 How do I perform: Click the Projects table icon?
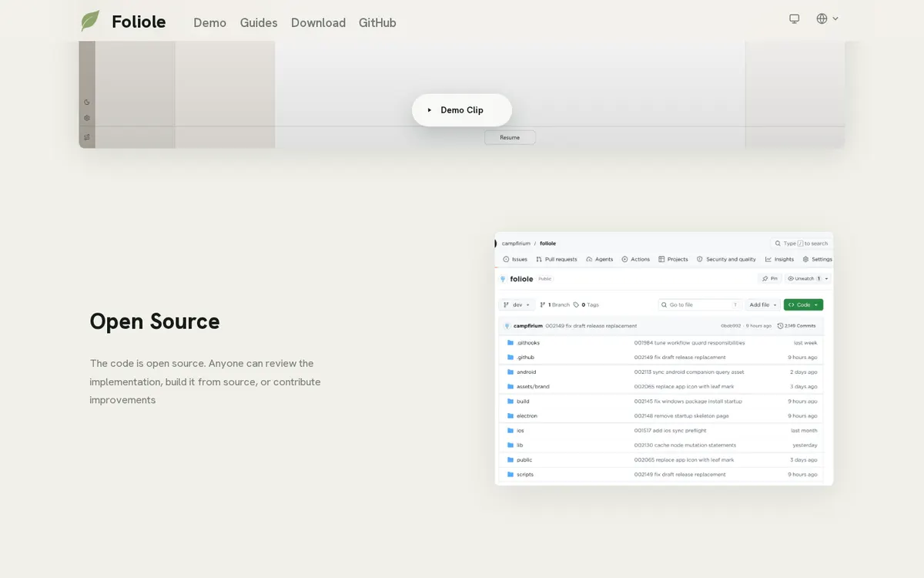click(662, 260)
